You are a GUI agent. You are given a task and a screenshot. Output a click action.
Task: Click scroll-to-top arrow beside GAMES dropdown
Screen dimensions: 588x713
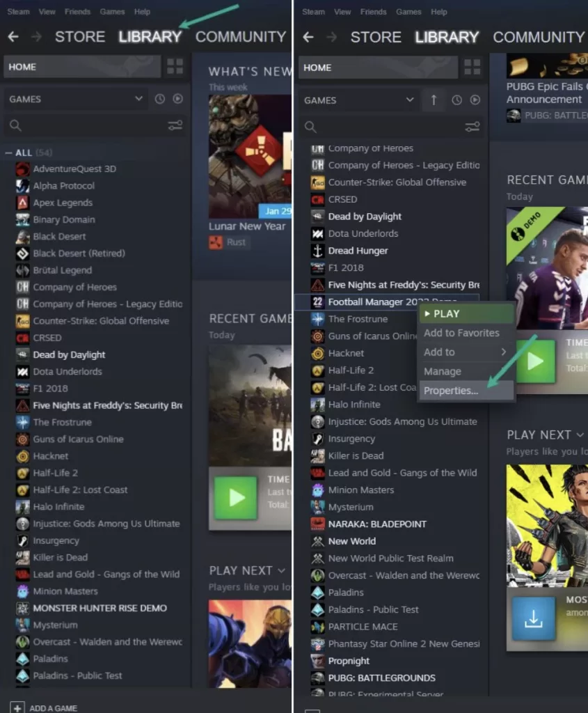(434, 100)
